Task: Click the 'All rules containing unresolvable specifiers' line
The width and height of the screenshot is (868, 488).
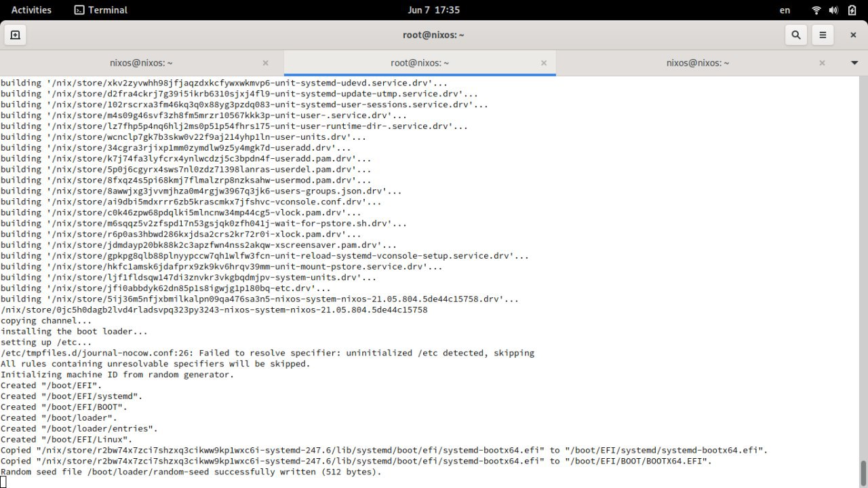Action: coord(155,364)
